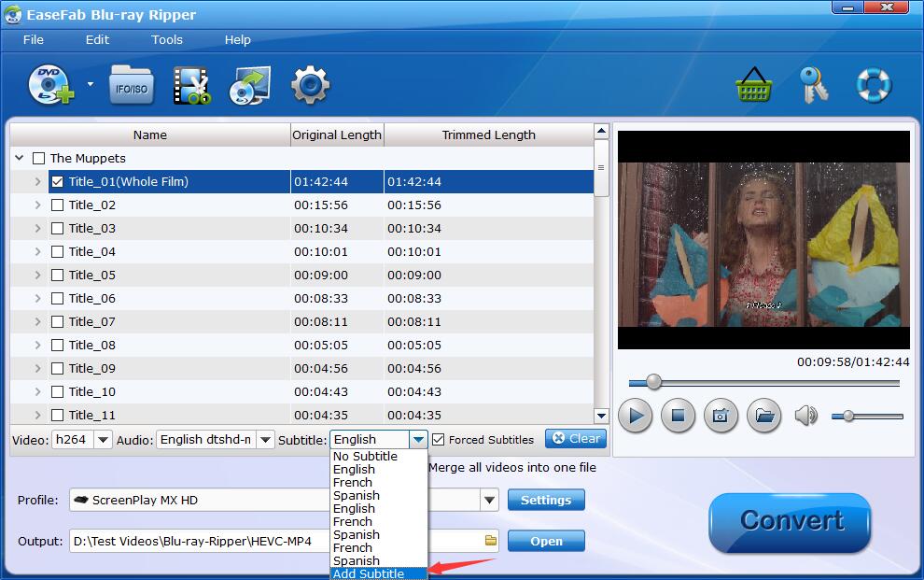The image size is (924, 580).
Task: Open the lifebuoy help icon
Action: pyautogui.click(x=874, y=85)
